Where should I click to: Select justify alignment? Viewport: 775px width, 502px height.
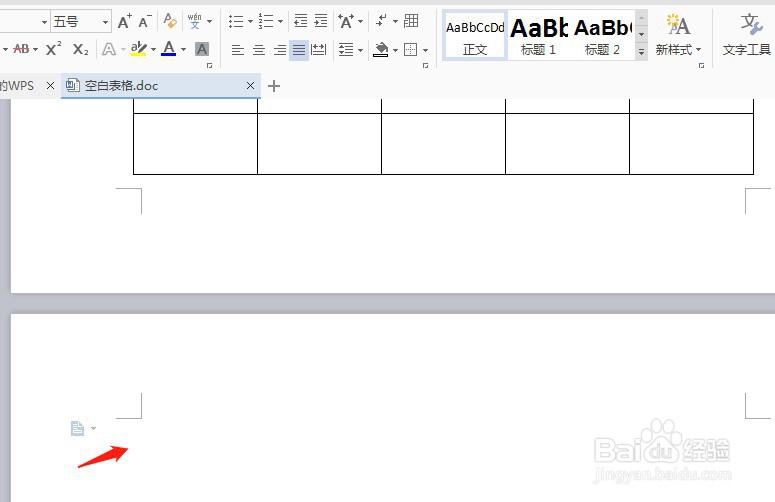[299, 50]
